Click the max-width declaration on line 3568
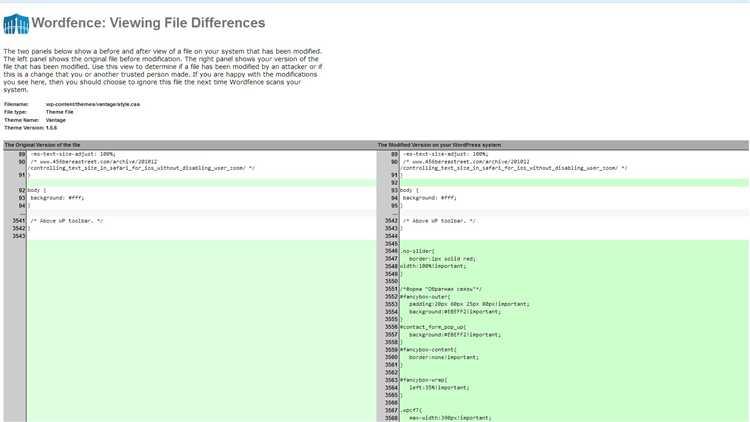The height and width of the screenshot is (422, 750). click(x=450, y=418)
